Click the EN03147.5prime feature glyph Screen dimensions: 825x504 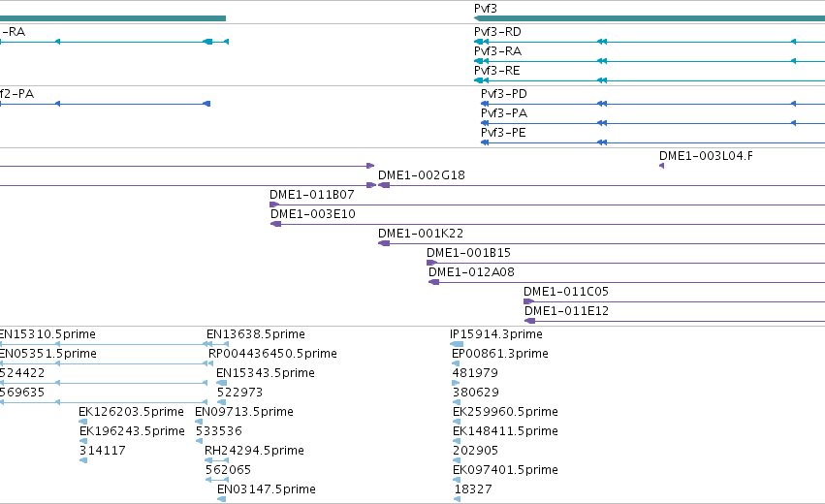(221, 499)
